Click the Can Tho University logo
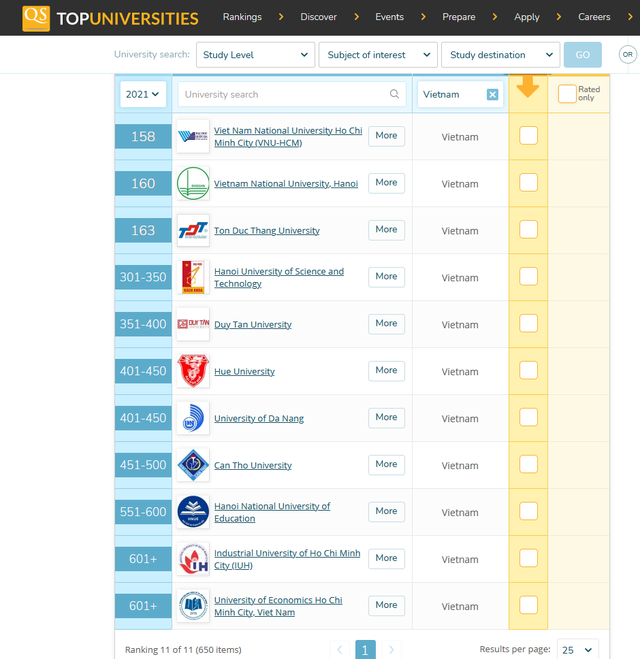 (193, 465)
